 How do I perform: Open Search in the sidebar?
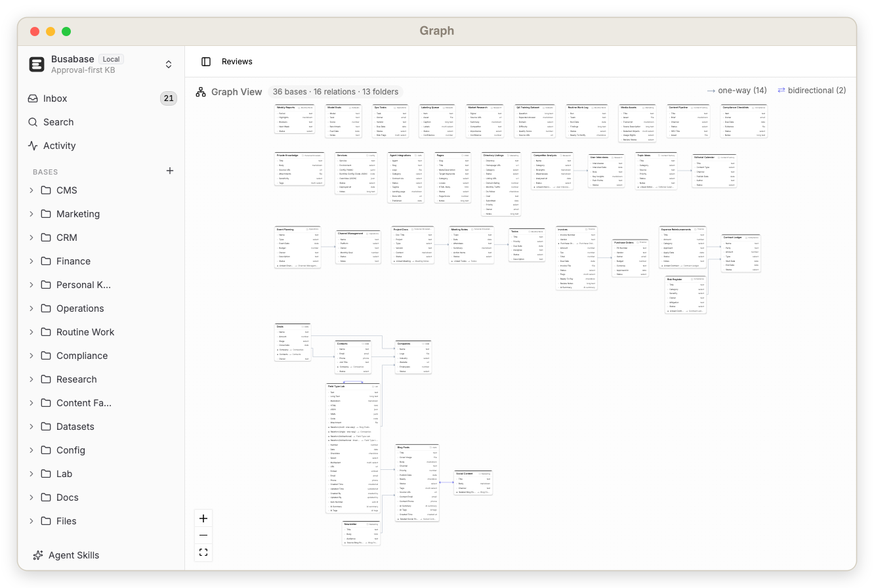[x=102, y=122]
